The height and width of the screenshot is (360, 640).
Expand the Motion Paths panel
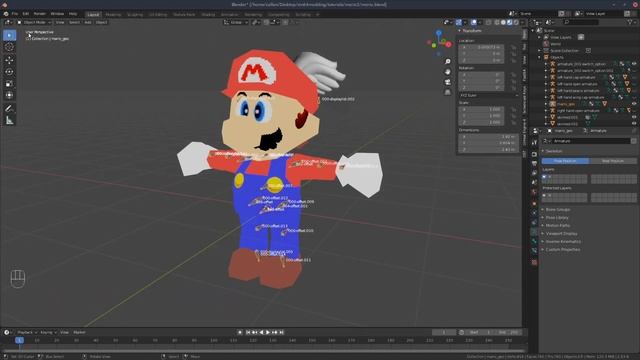[x=558, y=225]
